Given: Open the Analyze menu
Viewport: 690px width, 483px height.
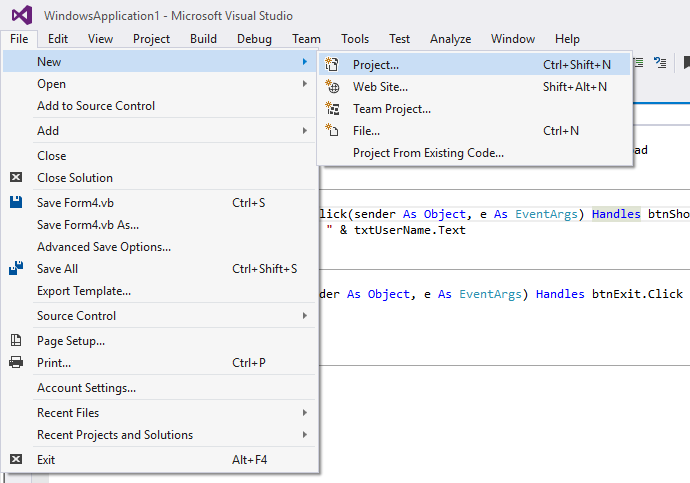Looking at the screenshot, I should [450, 39].
